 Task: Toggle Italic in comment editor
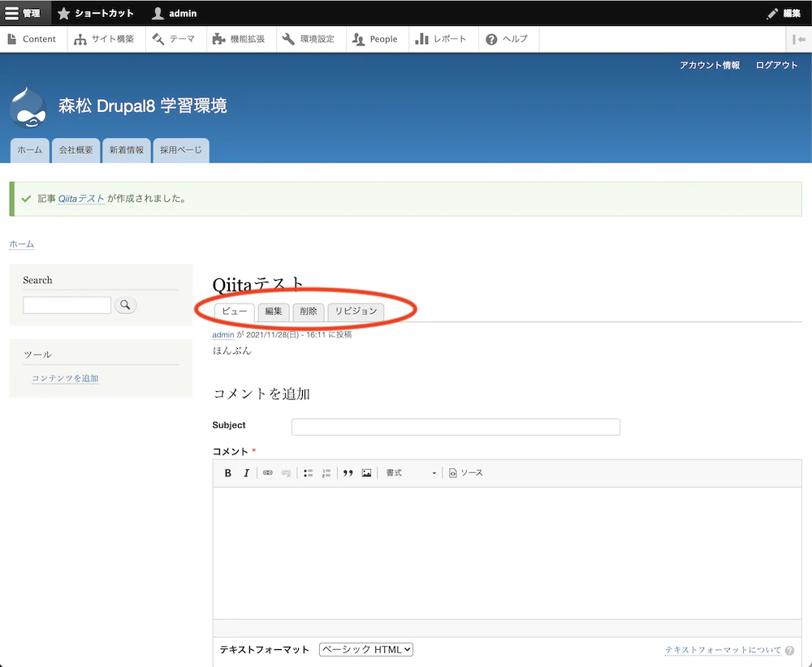tap(247, 473)
